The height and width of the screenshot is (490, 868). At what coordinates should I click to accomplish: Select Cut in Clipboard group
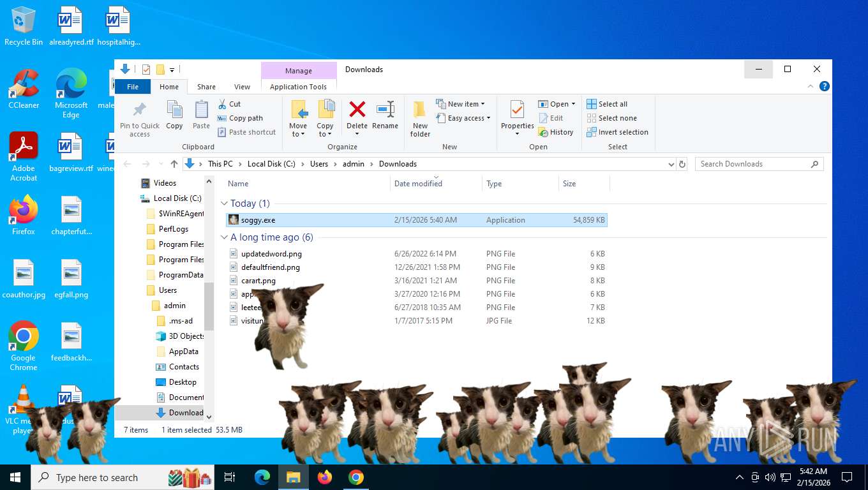229,104
